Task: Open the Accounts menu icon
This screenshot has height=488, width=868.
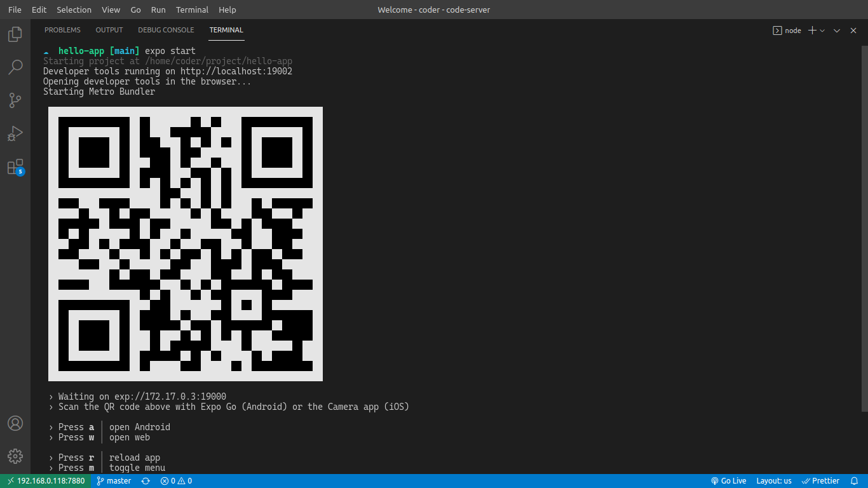Action: click(15, 423)
